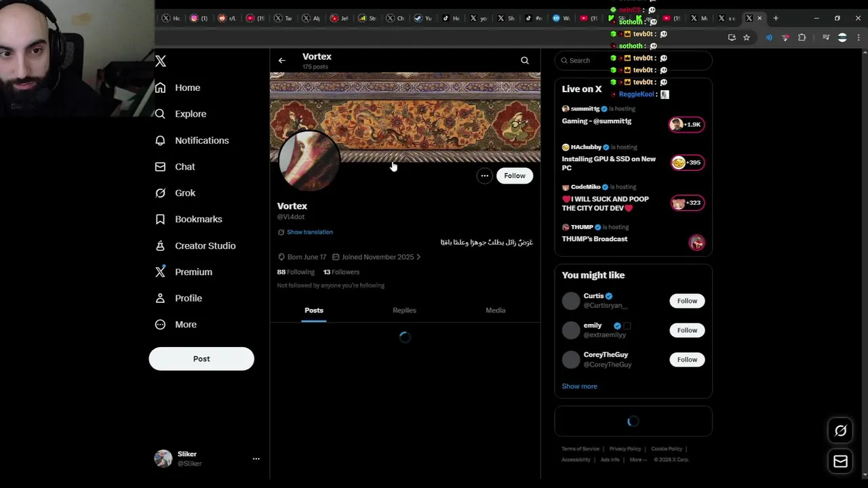Click Show more suggestions

pos(579,386)
